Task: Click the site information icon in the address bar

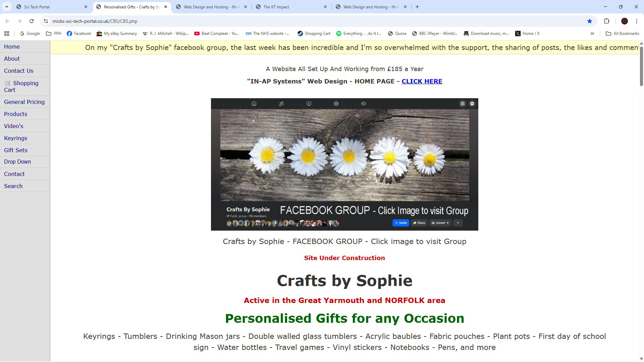Action: 46,21
